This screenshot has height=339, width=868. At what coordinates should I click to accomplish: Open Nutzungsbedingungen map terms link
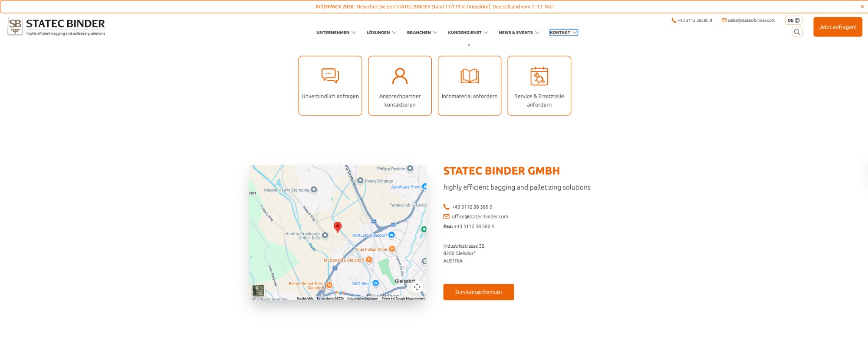point(362,299)
